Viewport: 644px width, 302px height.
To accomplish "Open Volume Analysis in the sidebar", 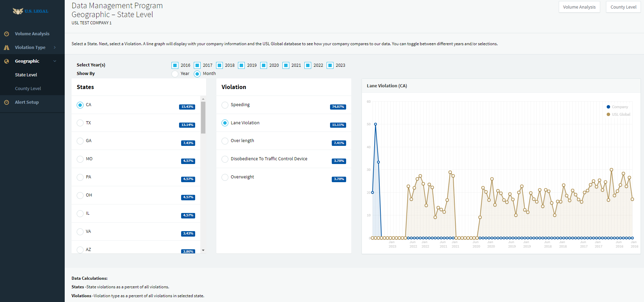I will pyautogui.click(x=32, y=34).
